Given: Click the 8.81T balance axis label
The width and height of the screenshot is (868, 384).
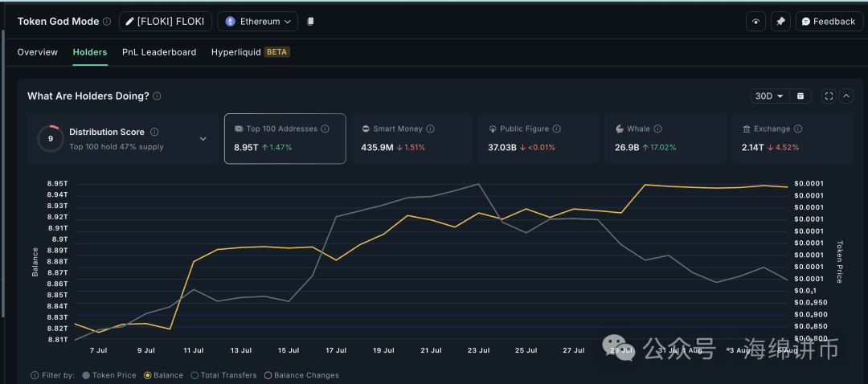Looking at the screenshot, I should (x=58, y=340).
